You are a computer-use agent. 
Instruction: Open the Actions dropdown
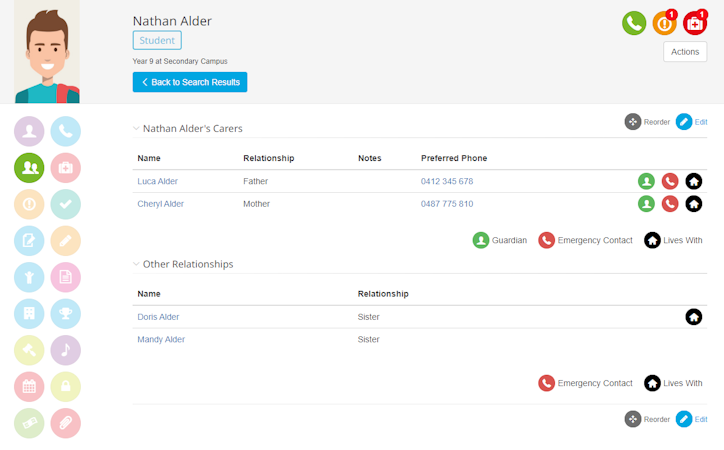tap(685, 52)
